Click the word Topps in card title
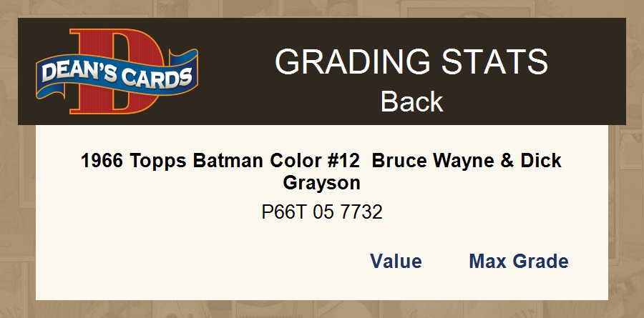 tap(158, 161)
